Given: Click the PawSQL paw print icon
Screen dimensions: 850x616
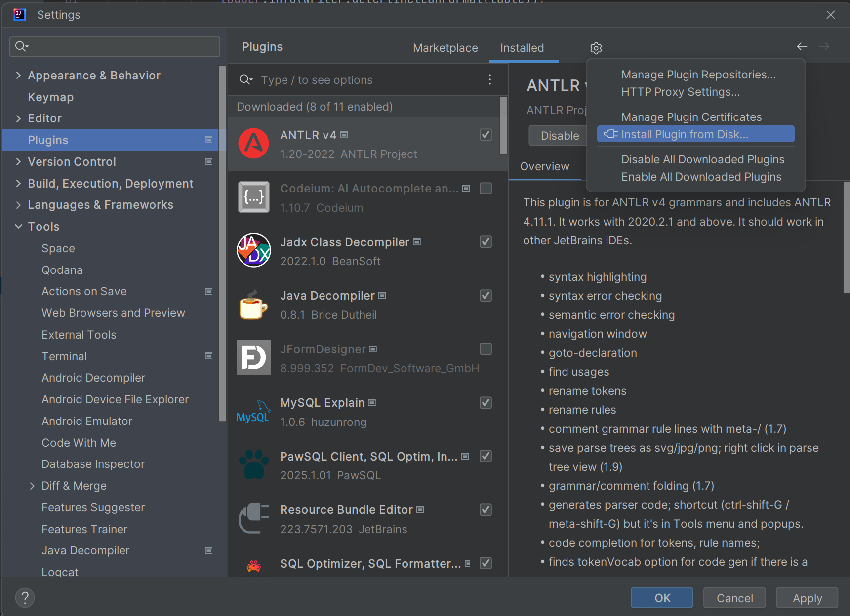Looking at the screenshot, I should (254, 464).
